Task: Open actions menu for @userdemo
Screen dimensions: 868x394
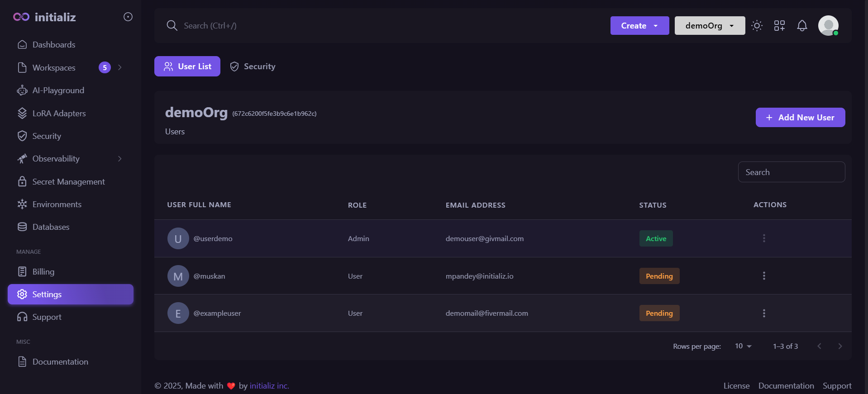Action: pyautogui.click(x=764, y=238)
